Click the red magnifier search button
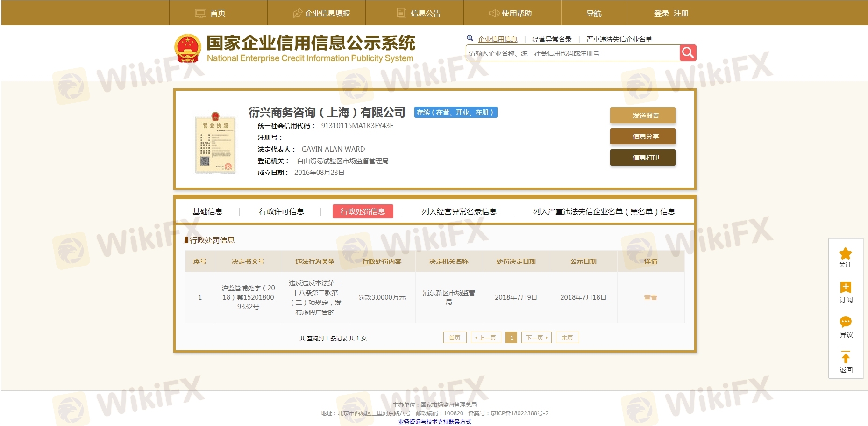This screenshot has width=868, height=426. 688,53
